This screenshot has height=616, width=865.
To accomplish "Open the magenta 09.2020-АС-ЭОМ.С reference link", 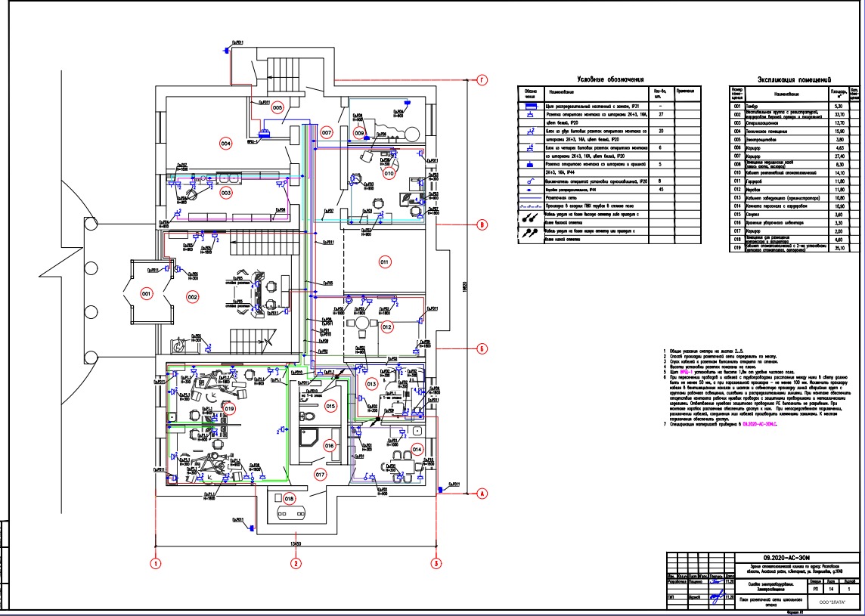I will pyautogui.click(x=760, y=426).
